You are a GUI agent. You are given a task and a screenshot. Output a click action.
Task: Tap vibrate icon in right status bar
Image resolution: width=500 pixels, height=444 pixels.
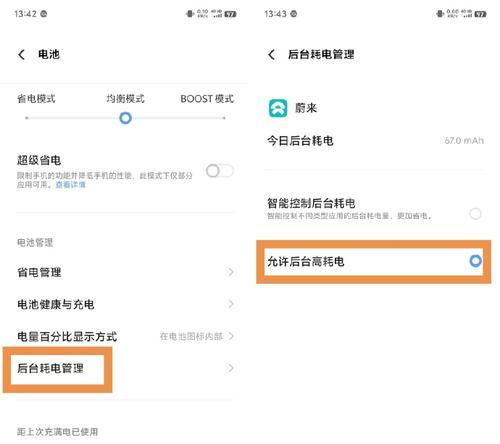pyautogui.click(x=440, y=14)
